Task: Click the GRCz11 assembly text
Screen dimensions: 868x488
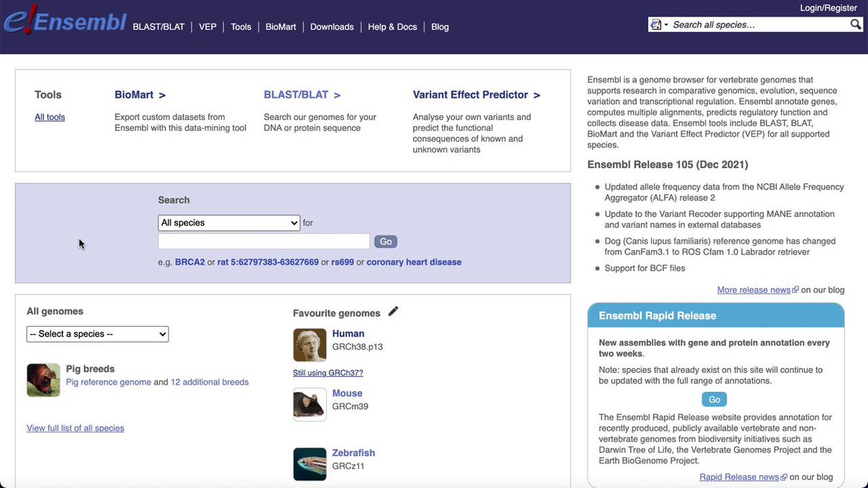Action: (348, 466)
